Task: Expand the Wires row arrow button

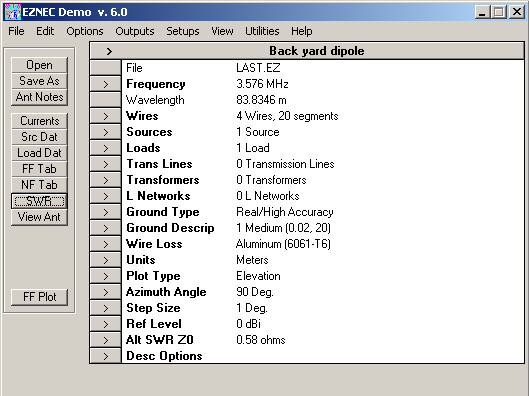Action: coord(106,116)
